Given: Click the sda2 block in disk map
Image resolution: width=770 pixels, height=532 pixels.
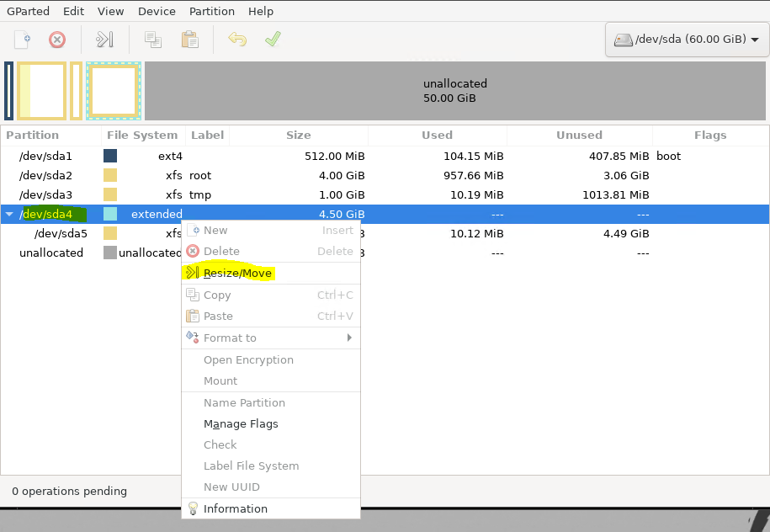Looking at the screenshot, I should (42, 91).
